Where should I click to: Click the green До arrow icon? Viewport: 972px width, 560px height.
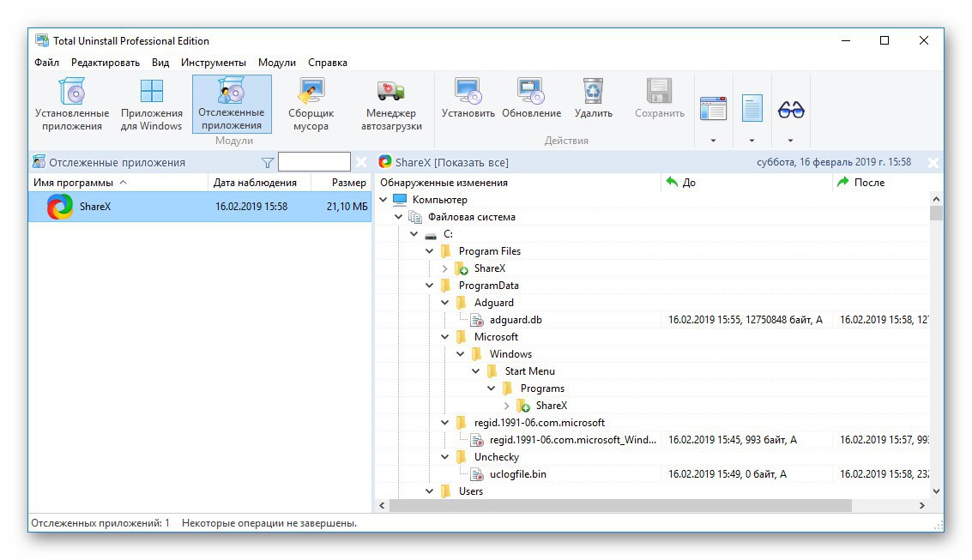point(672,182)
